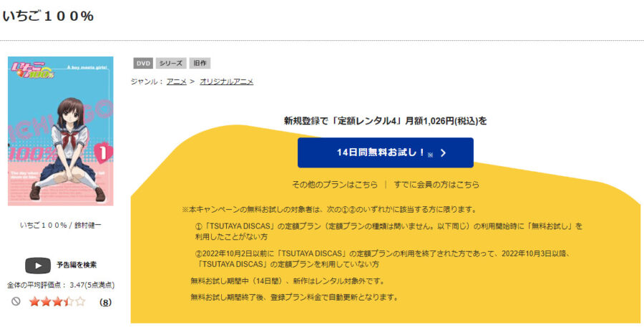Open the (8) review count link
Viewport: 644px width, 330px height.
pyautogui.click(x=105, y=303)
